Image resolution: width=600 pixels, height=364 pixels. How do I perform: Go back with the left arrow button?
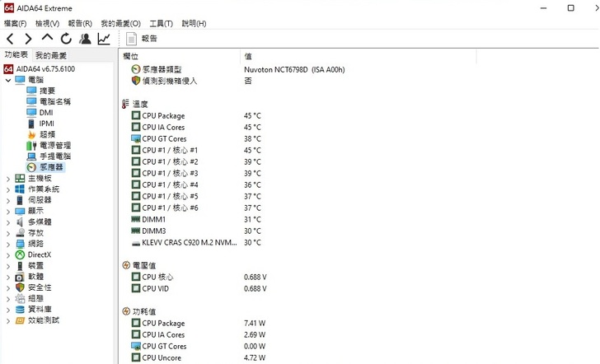pyautogui.click(x=10, y=39)
